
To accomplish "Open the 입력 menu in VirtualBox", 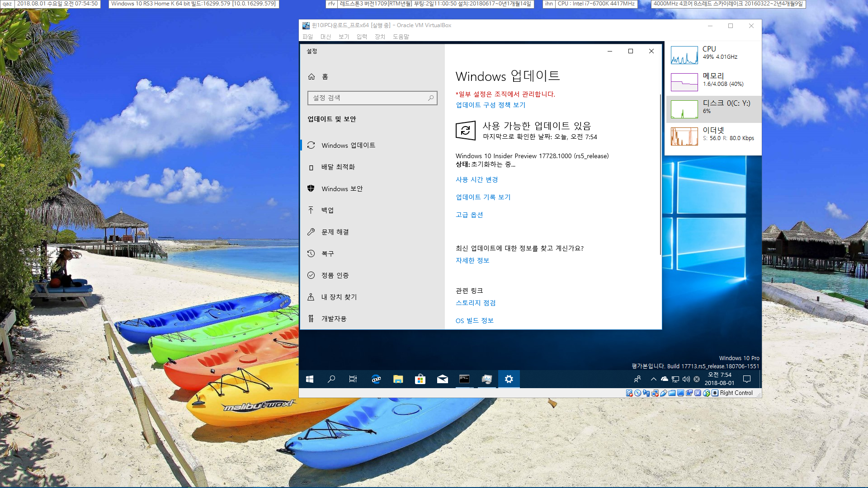I will [362, 37].
